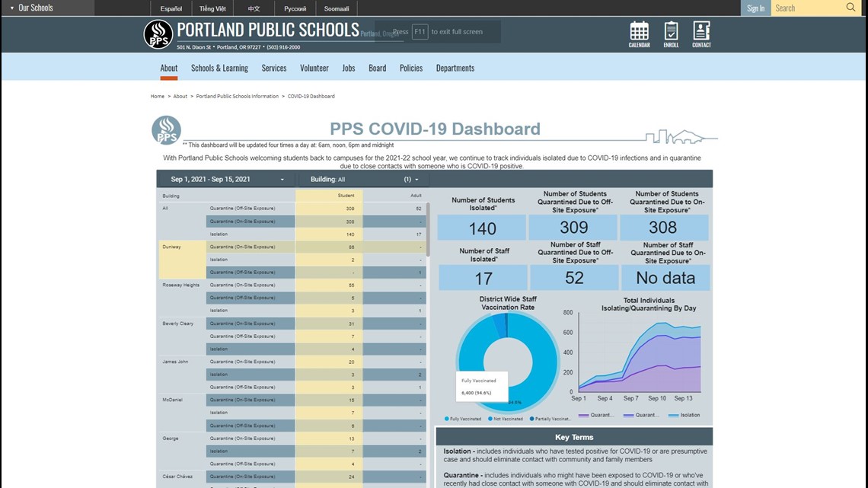Select the George building row
Viewport: 868px width, 488px height.
pos(171,439)
